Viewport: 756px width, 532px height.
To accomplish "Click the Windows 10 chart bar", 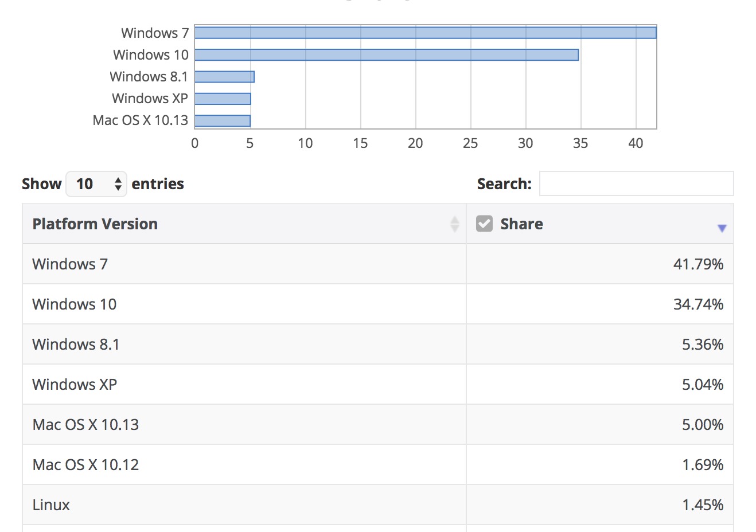I will tap(386, 54).
